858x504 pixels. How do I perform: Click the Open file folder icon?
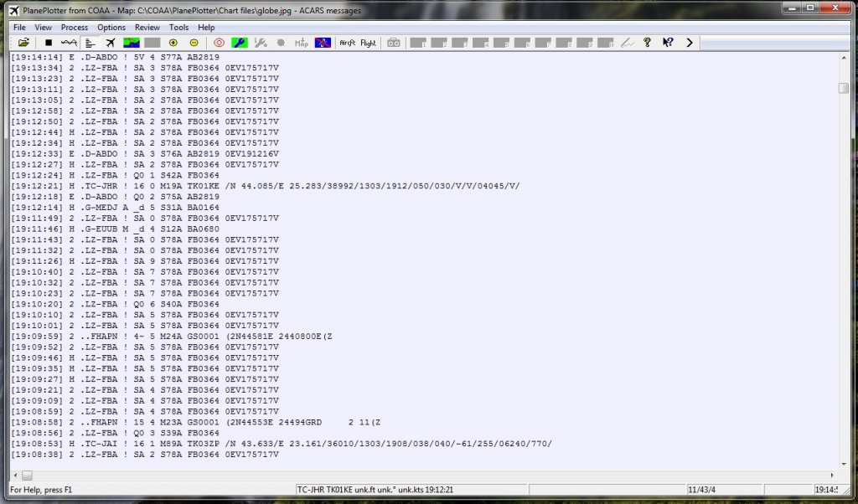coord(23,43)
